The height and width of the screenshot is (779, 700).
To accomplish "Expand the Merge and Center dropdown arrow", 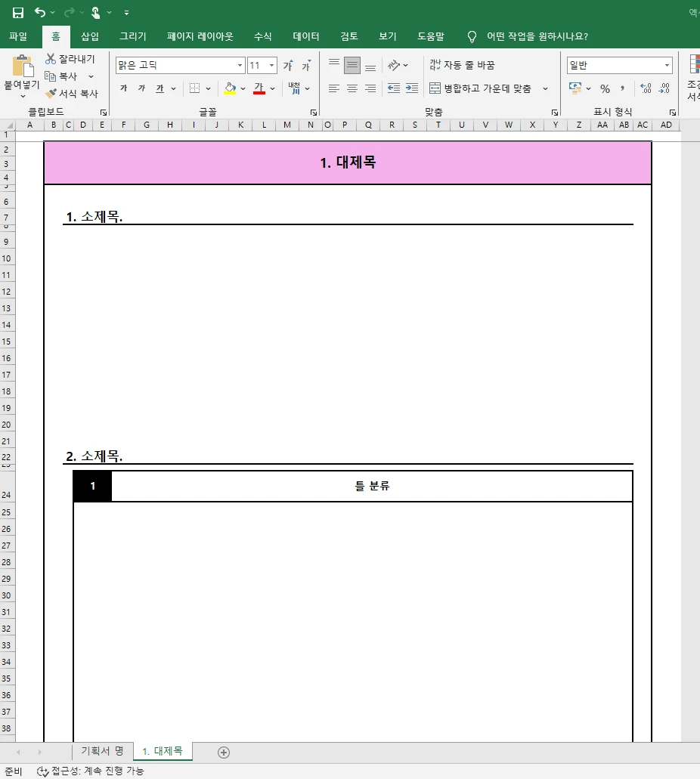I will (x=545, y=88).
